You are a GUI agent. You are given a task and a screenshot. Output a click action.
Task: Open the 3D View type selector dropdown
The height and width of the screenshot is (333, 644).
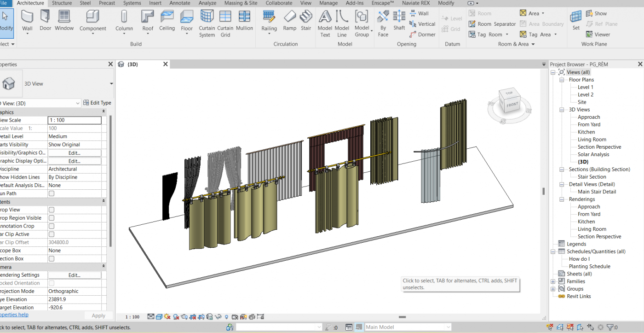pos(111,84)
